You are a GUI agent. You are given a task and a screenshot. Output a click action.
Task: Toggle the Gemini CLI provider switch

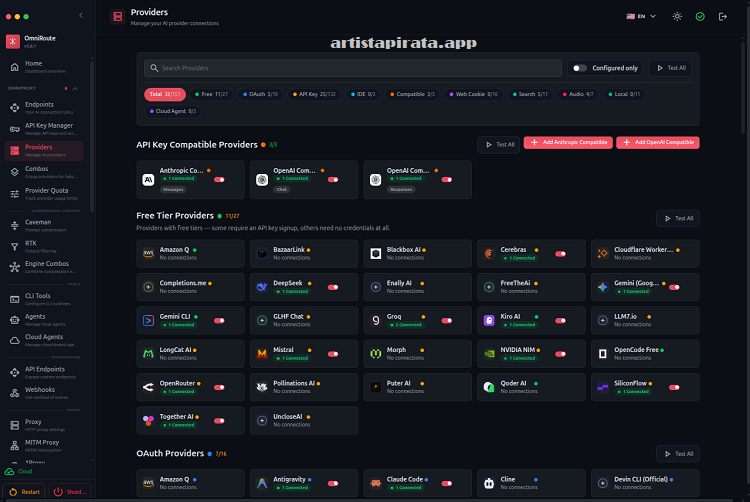219,321
